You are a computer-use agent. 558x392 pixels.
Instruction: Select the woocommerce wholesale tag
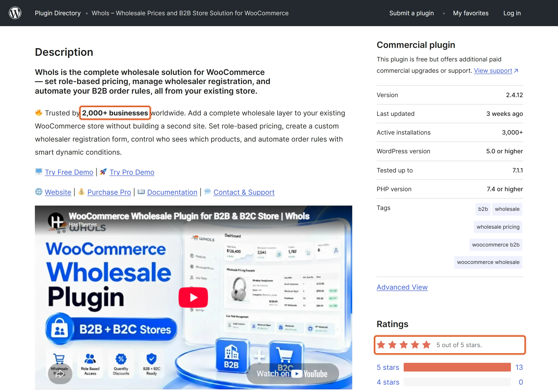[488, 262]
